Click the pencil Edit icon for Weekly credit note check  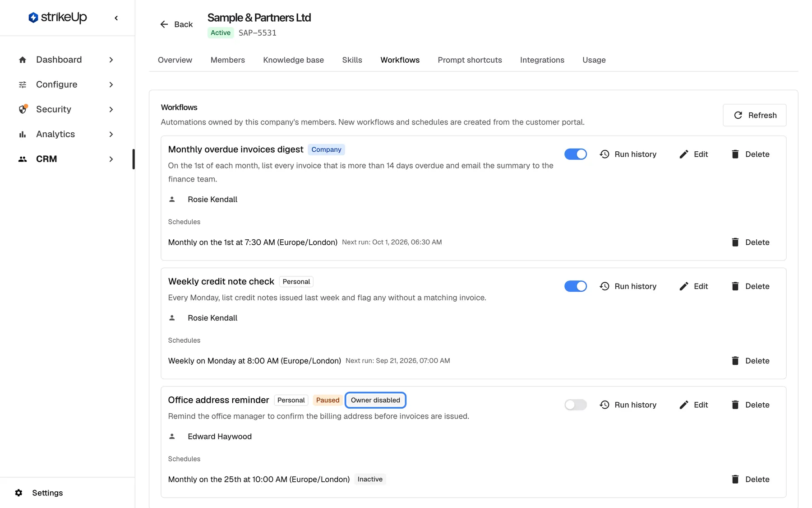coord(684,286)
